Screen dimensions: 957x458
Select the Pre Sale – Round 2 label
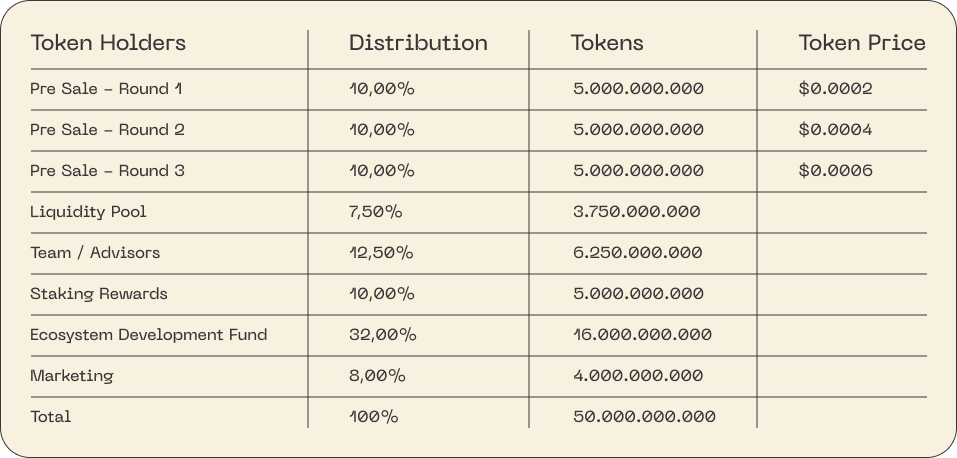(107, 130)
